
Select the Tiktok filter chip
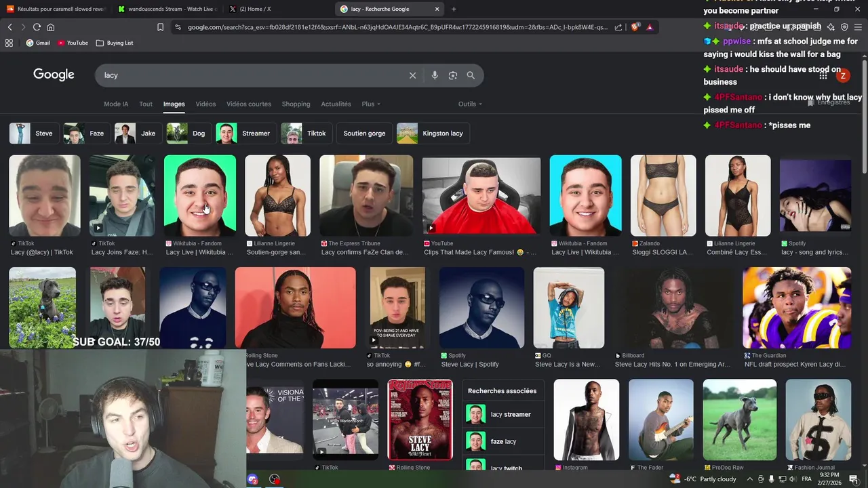click(x=307, y=133)
